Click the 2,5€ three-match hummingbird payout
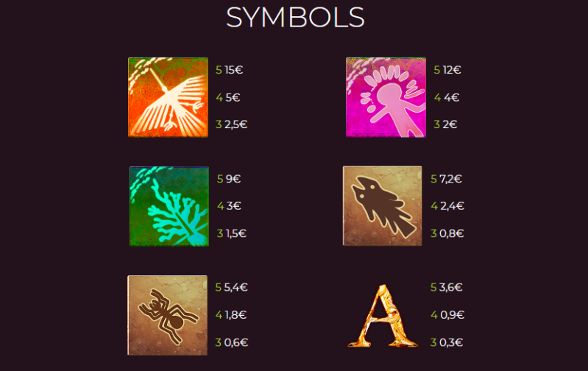The height and width of the screenshot is (371, 588). (x=235, y=124)
